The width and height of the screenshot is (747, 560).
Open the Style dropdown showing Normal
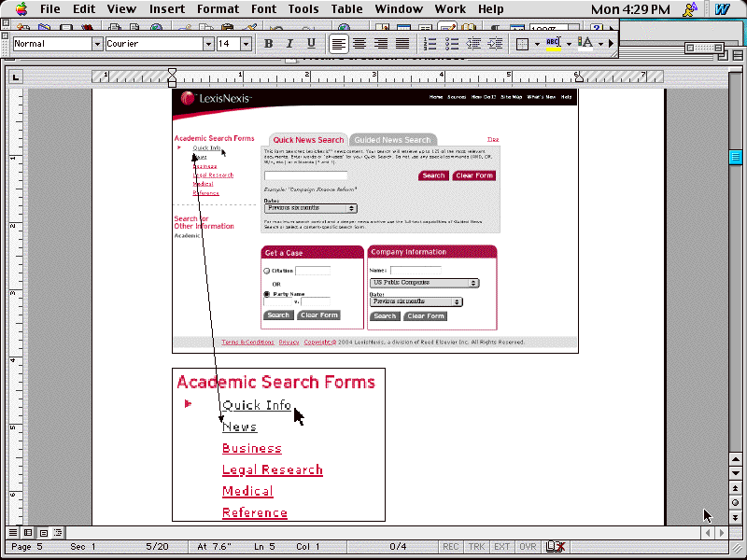pyautogui.click(x=97, y=44)
